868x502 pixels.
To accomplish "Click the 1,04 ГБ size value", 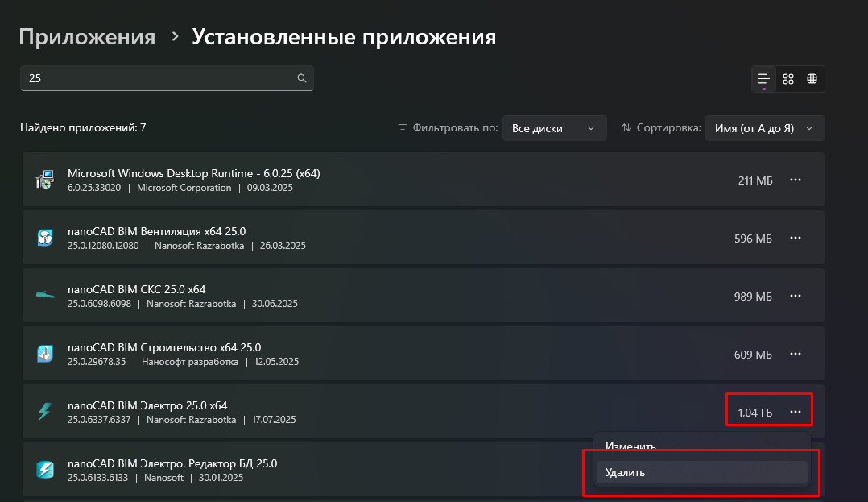I will 755,413.
